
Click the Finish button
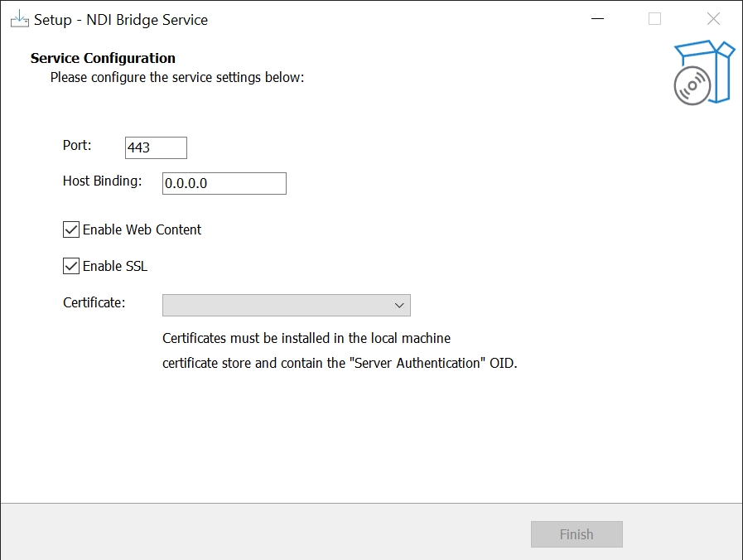click(x=577, y=534)
